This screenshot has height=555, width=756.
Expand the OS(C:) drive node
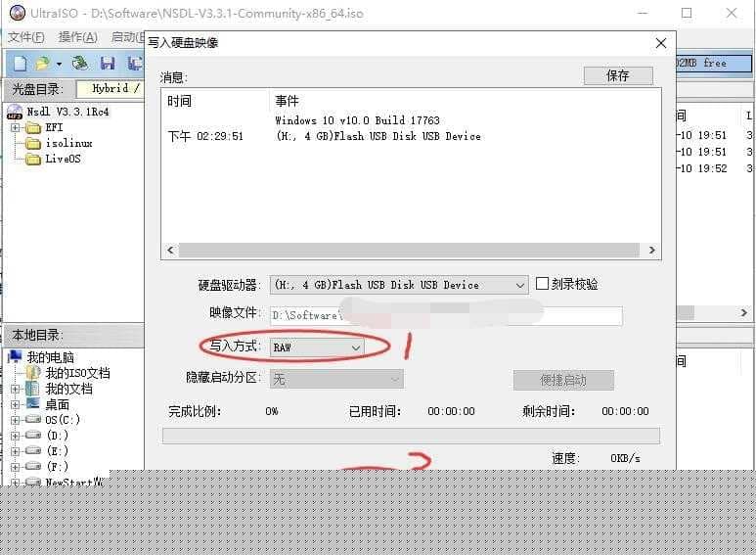click(16, 420)
